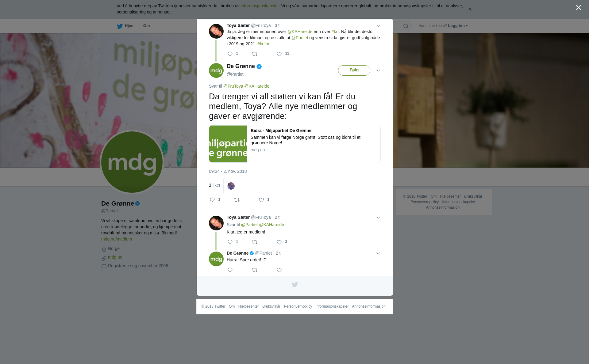Retweet the 'Hurra! Spre ordet!' reply
The image size is (589, 364).
coord(255,270)
